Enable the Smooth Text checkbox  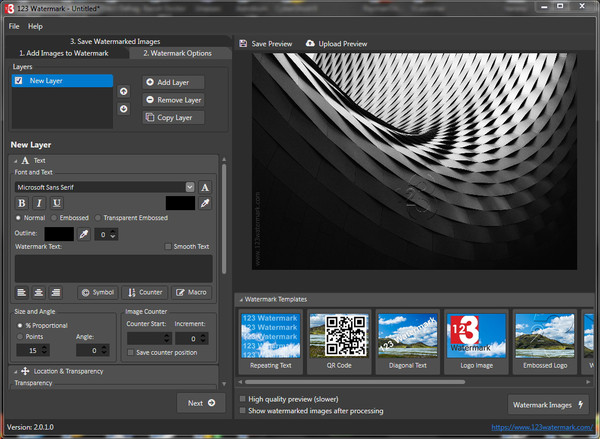(168, 246)
